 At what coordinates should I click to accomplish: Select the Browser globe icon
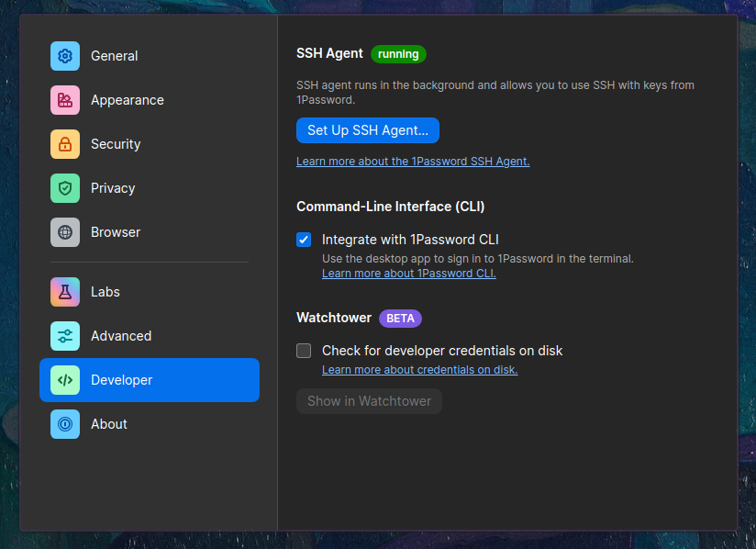click(x=64, y=232)
